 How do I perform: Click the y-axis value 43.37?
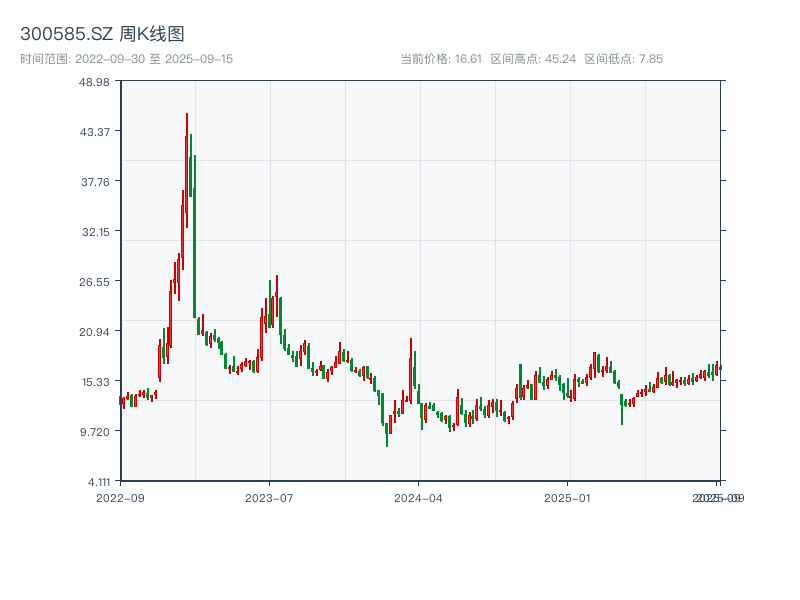[95, 132]
